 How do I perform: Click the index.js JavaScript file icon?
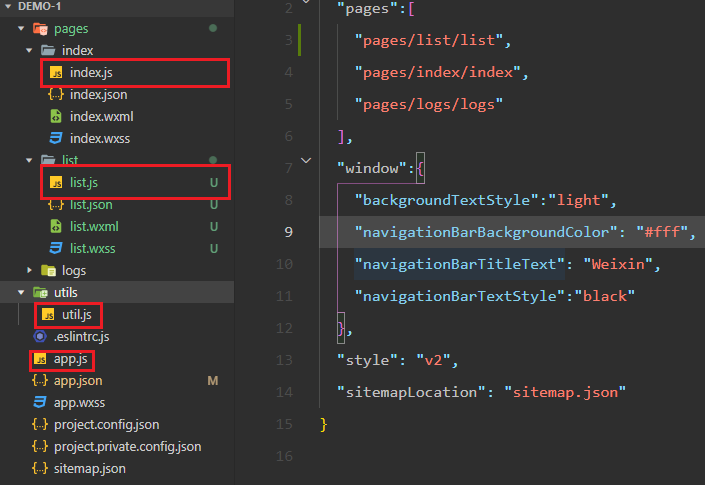click(56, 73)
